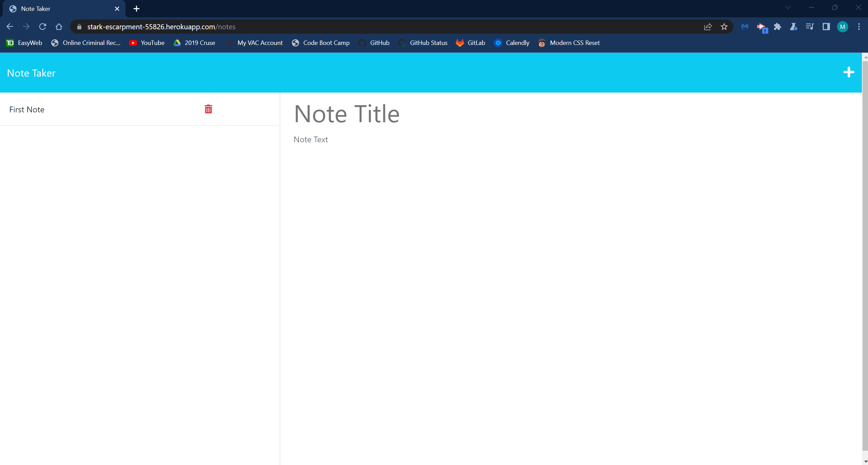Open the browser three-dot menu
The image size is (868, 465).
859,26
